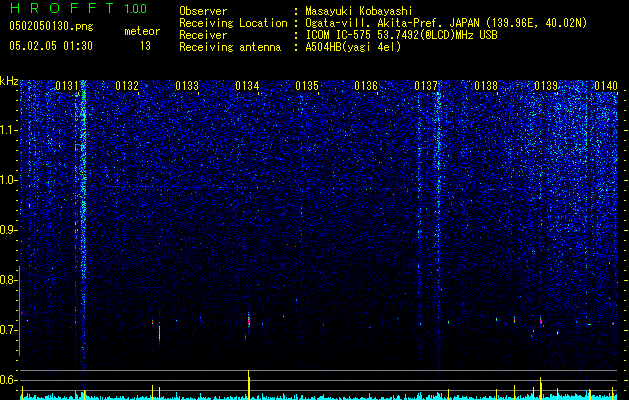Click the filename 0502050130.png
The height and width of the screenshot is (400, 629).
(51, 26)
